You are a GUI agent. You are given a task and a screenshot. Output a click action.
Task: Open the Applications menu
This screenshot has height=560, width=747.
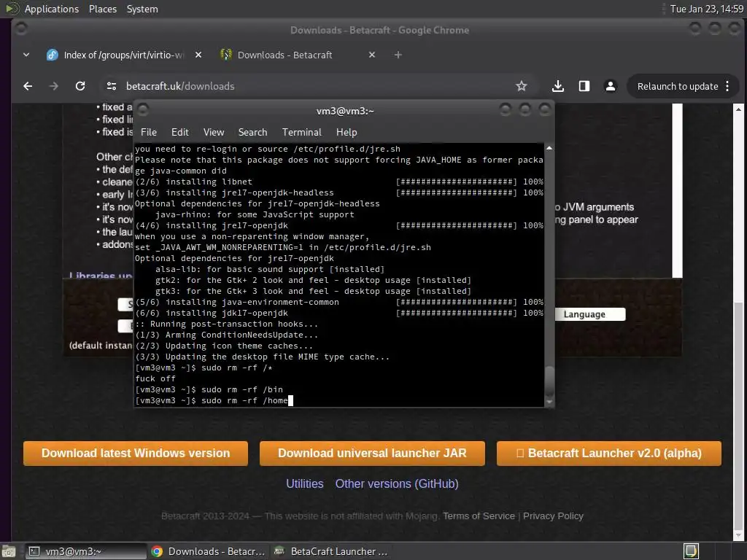coord(52,9)
